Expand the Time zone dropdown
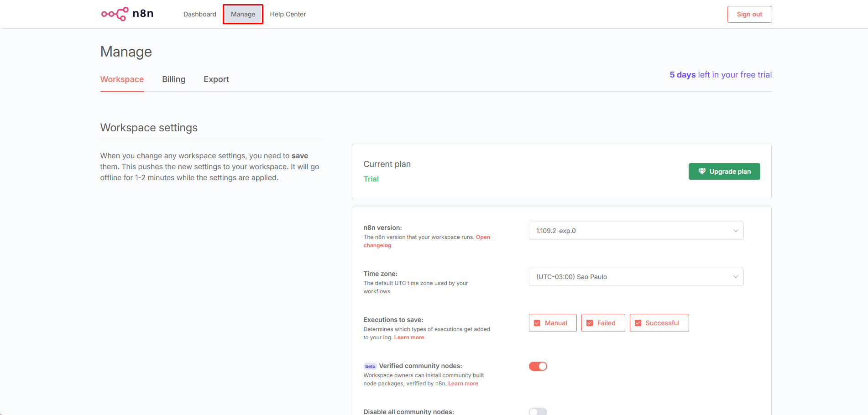This screenshot has height=415, width=868. click(636, 277)
